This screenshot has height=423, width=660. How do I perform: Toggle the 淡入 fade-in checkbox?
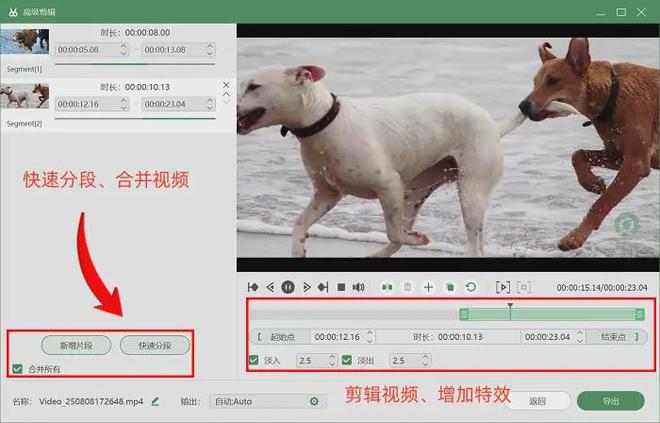(254, 360)
